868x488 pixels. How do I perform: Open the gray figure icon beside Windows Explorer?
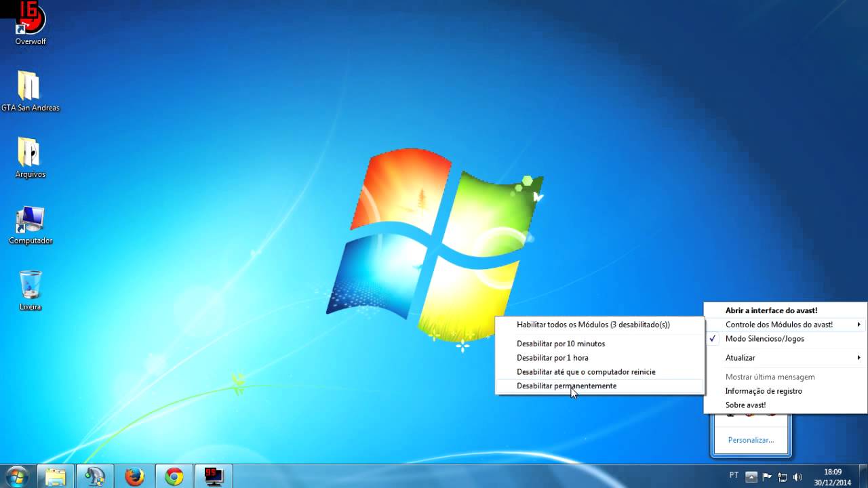coord(95,476)
